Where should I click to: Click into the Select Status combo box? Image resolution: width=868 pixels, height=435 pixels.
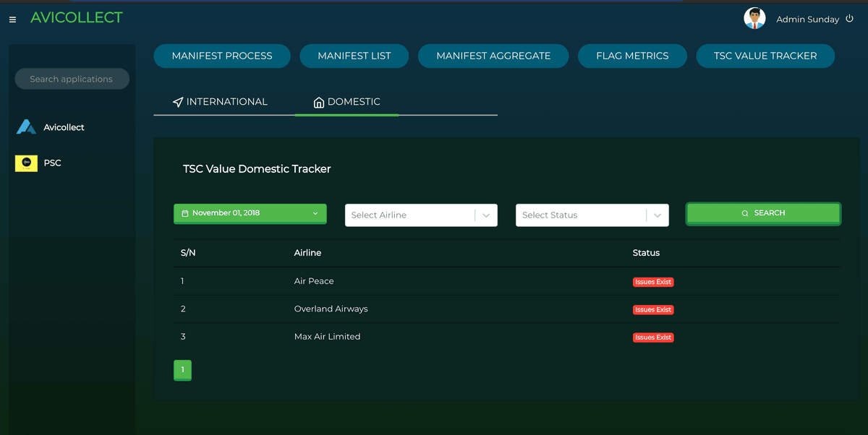(x=592, y=215)
